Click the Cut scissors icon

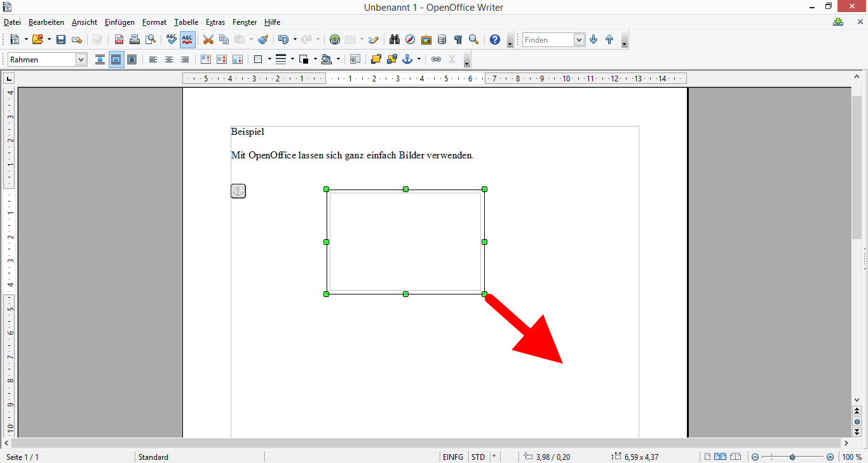coord(208,39)
